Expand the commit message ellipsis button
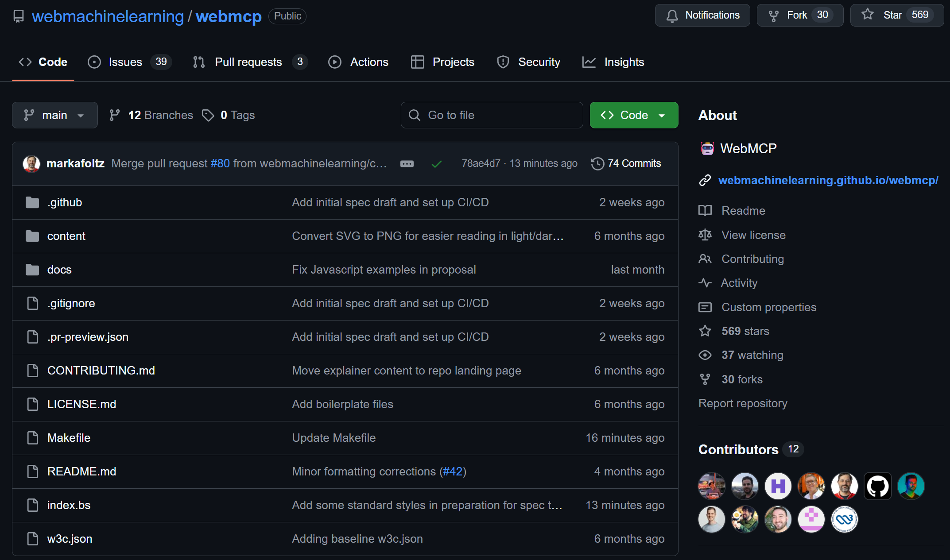 (407, 164)
